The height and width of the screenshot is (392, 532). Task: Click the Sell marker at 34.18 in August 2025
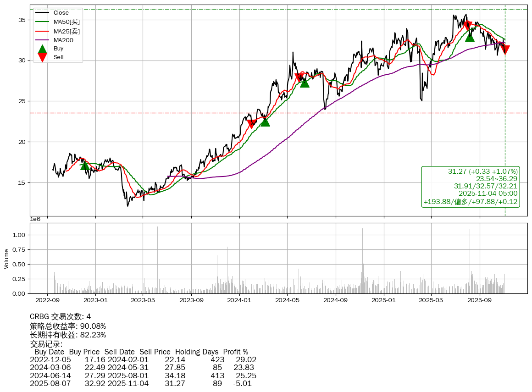pyautogui.click(x=467, y=25)
